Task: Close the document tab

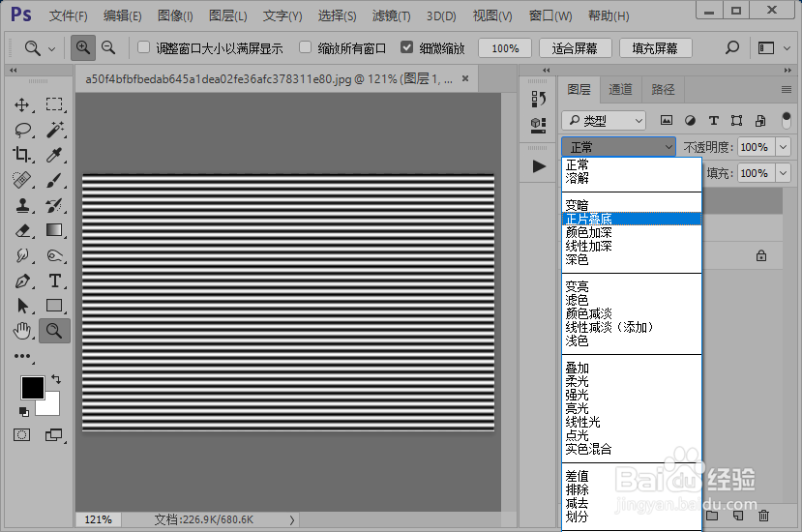Action: [465, 78]
